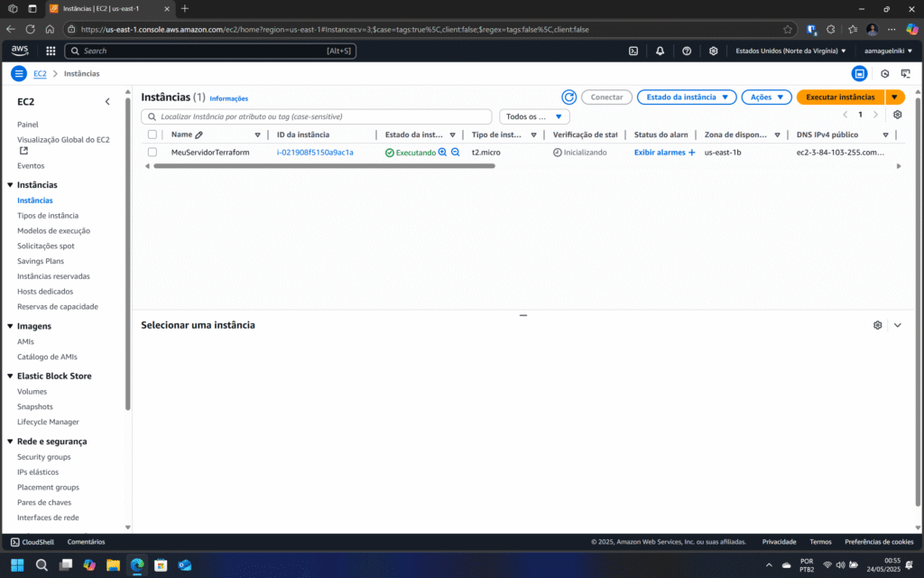Click Executar instâncias button
The height and width of the screenshot is (578, 924).
(x=840, y=98)
